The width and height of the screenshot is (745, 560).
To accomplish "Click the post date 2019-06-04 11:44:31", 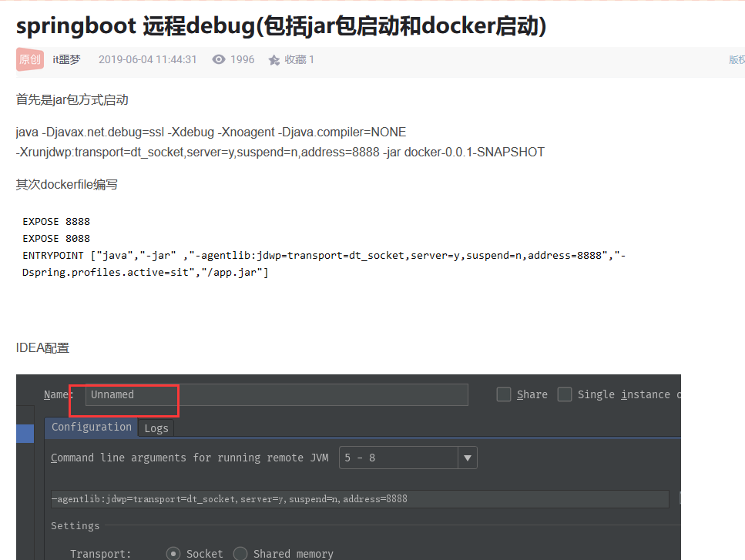I will click(147, 59).
